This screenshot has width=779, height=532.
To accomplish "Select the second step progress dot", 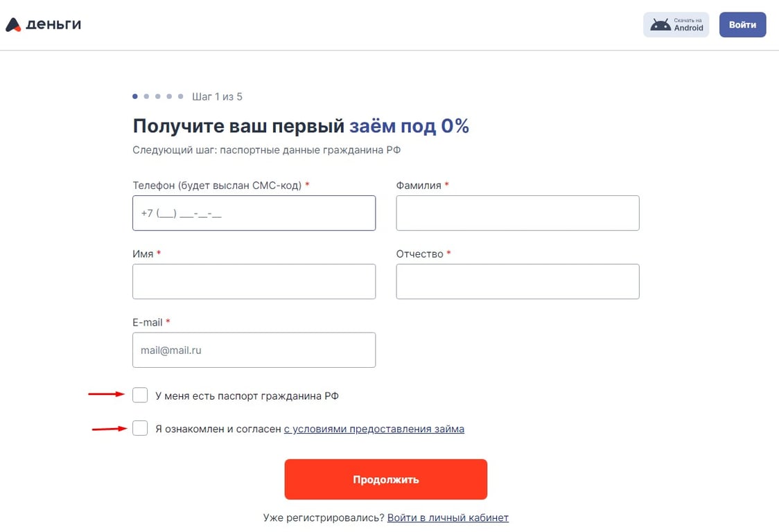I will tap(146, 97).
